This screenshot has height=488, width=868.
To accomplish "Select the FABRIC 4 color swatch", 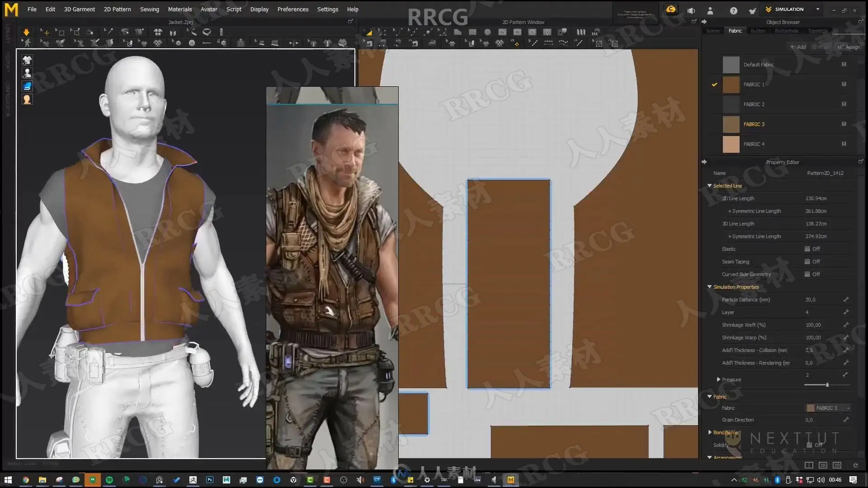I will click(731, 144).
